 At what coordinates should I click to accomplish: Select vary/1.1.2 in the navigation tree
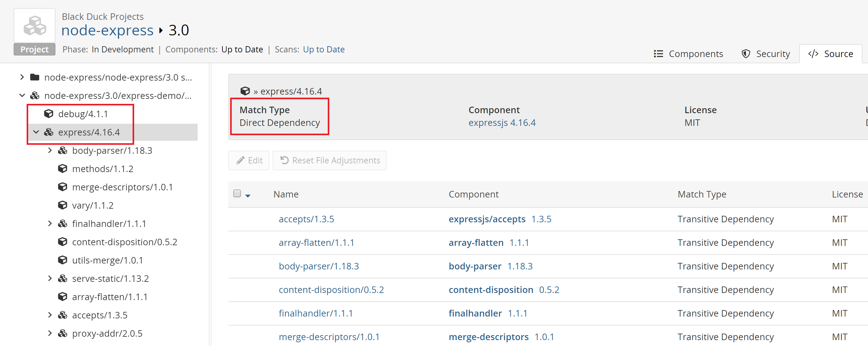pyautogui.click(x=93, y=205)
